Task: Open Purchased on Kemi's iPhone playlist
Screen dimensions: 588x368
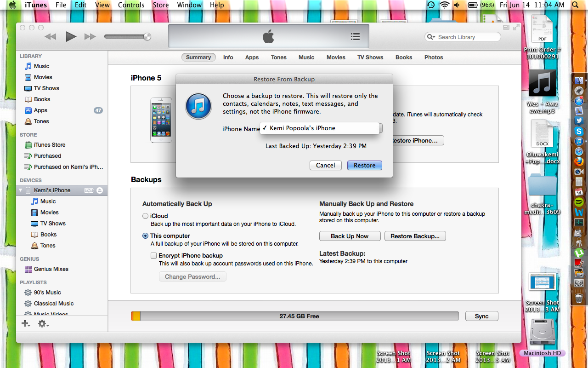Action: click(x=68, y=167)
